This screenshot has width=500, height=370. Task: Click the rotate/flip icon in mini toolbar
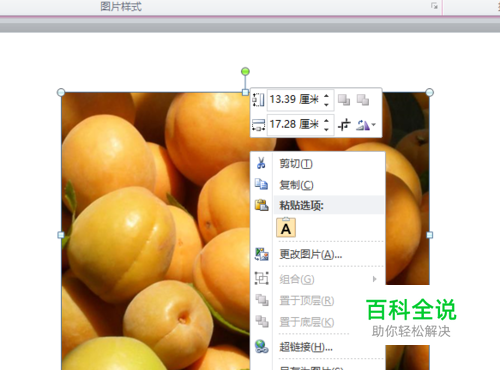363,125
